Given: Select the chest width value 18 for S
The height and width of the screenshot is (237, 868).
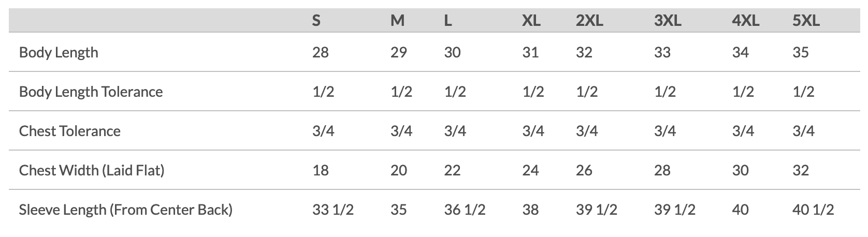Looking at the screenshot, I should pyautogui.click(x=321, y=170).
